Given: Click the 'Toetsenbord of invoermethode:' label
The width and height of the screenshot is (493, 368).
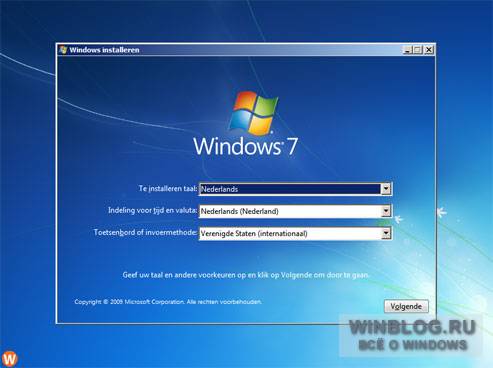Looking at the screenshot, I should coord(145,232).
